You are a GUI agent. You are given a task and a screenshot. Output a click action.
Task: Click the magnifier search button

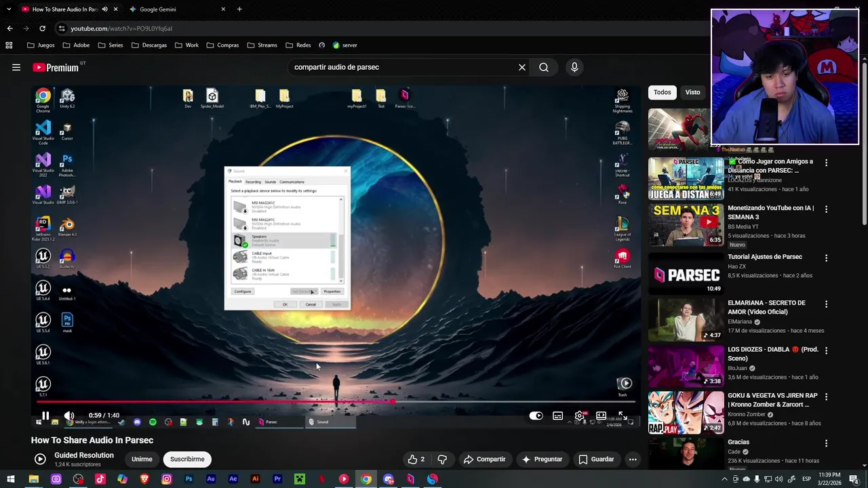click(x=544, y=67)
